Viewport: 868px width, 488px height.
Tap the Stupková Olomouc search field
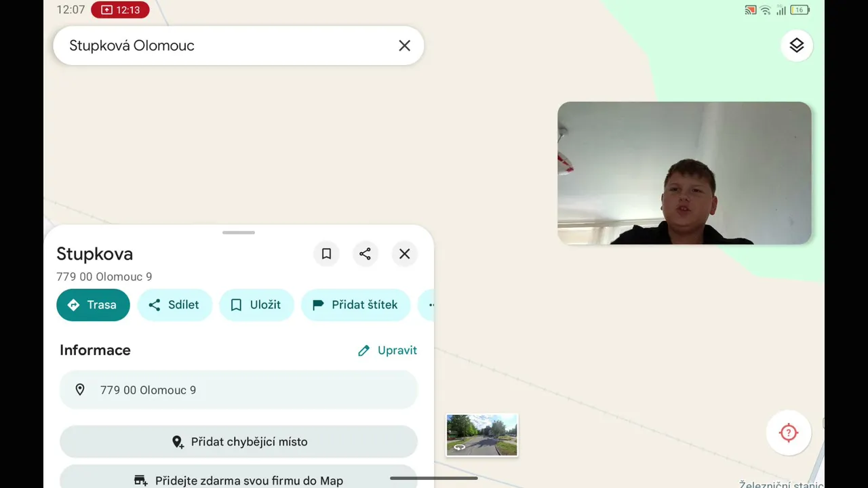[239, 45]
